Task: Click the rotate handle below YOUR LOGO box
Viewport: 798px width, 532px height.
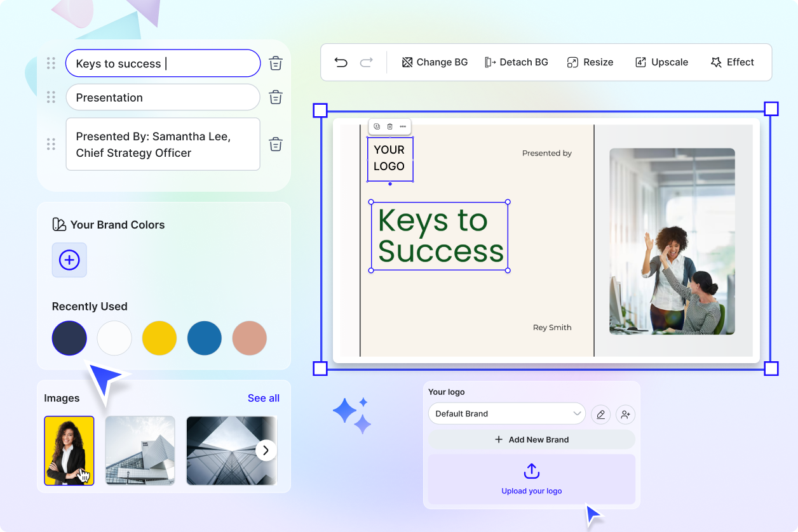Action: 390,184
